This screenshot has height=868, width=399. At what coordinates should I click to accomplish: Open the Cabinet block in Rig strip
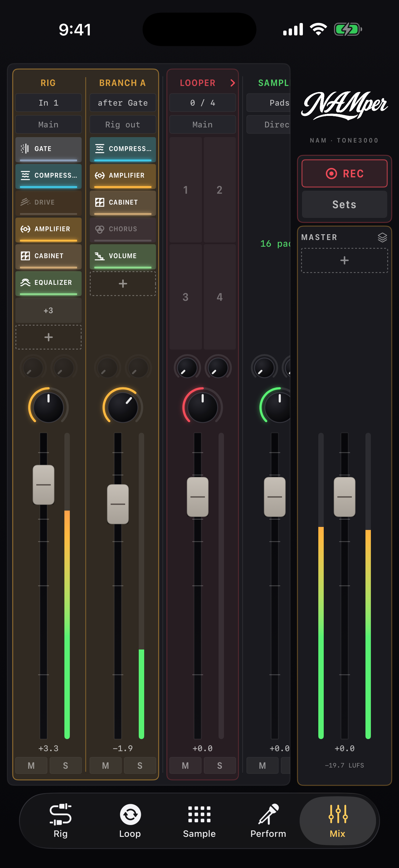tap(48, 256)
